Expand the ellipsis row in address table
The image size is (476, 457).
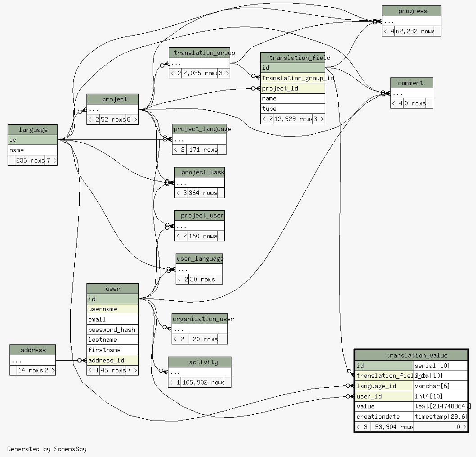point(32,360)
